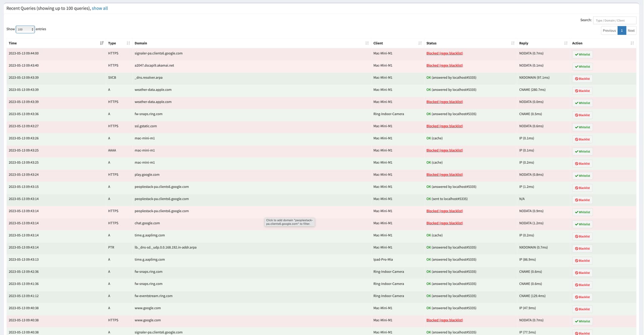The height and width of the screenshot is (335, 644).
Task: Sort queries by the Status column icon
Action: pos(513,43)
